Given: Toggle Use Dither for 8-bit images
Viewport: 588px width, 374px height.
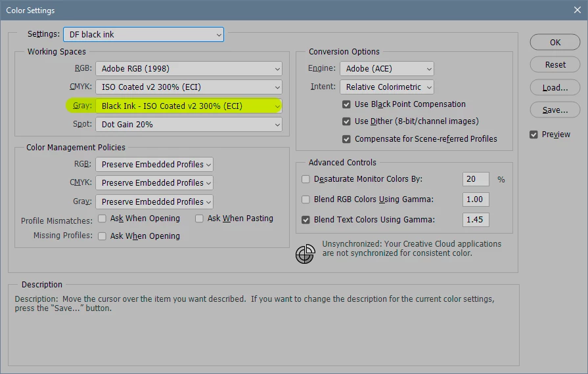Looking at the screenshot, I should coord(346,121).
